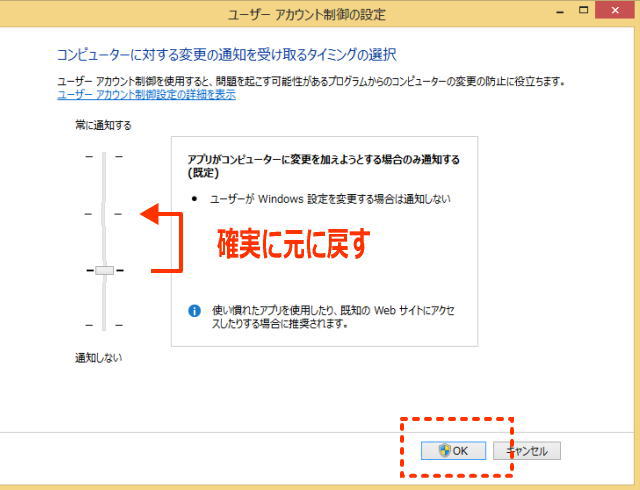This screenshot has width=640, height=490.
Task: Click text ユーザーが Windows 設定を変更する場合は通知しない
Action: (x=330, y=199)
